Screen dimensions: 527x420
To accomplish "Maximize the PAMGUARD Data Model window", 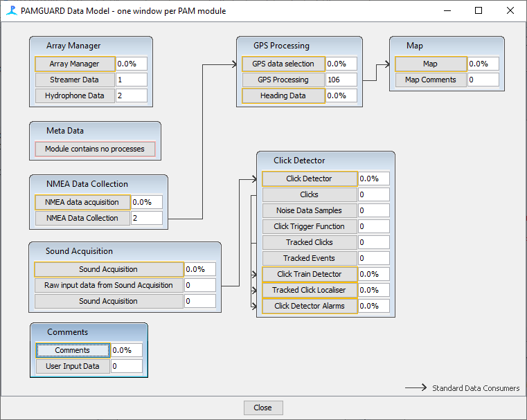I will (x=479, y=11).
